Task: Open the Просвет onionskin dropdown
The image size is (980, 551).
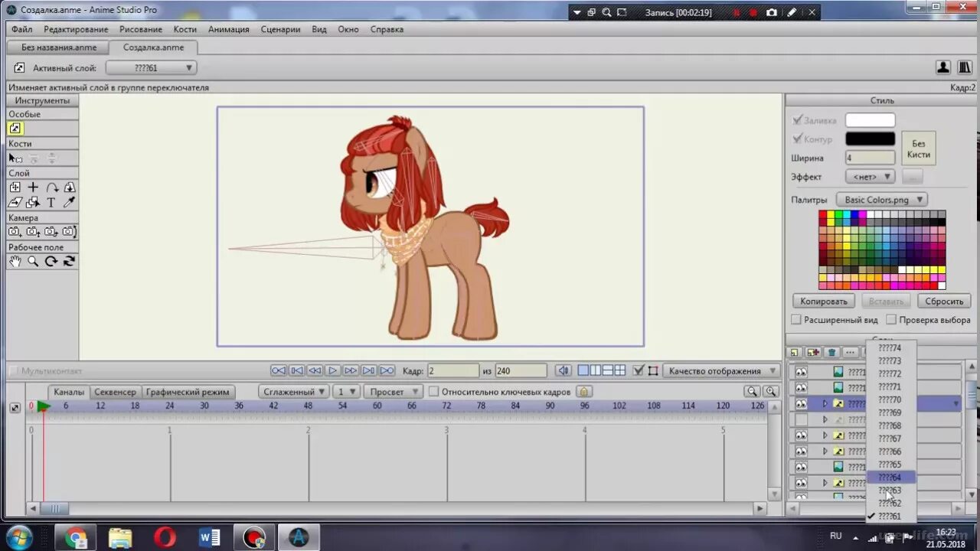Action: (394, 392)
